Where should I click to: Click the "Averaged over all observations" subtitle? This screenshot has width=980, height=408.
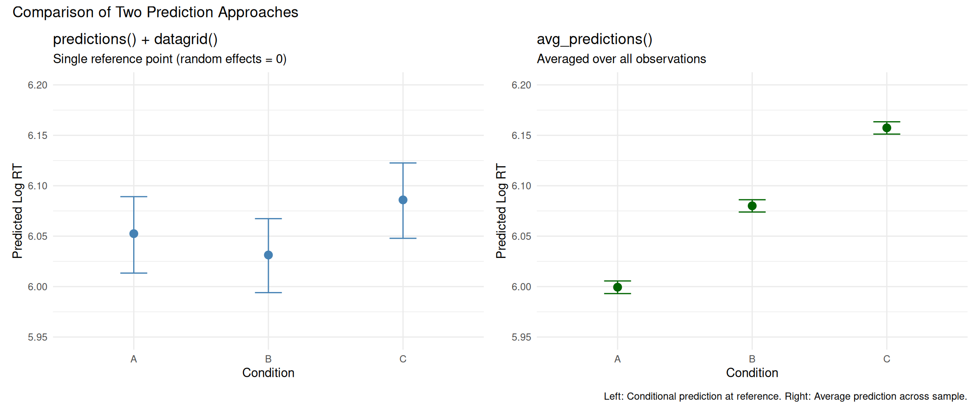(621, 59)
